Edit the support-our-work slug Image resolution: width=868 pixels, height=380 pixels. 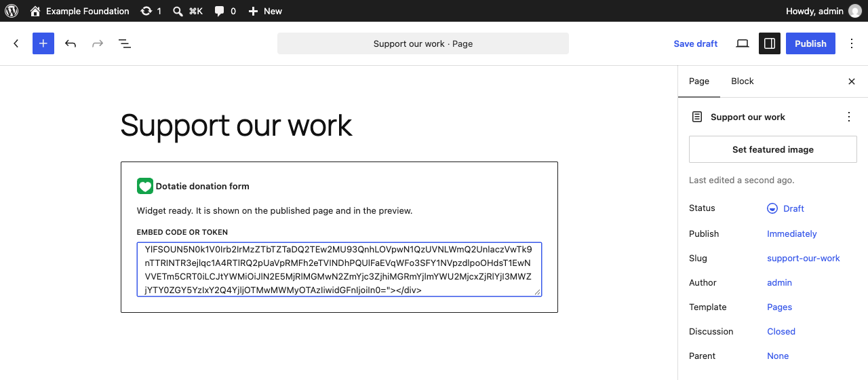point(804,258)
